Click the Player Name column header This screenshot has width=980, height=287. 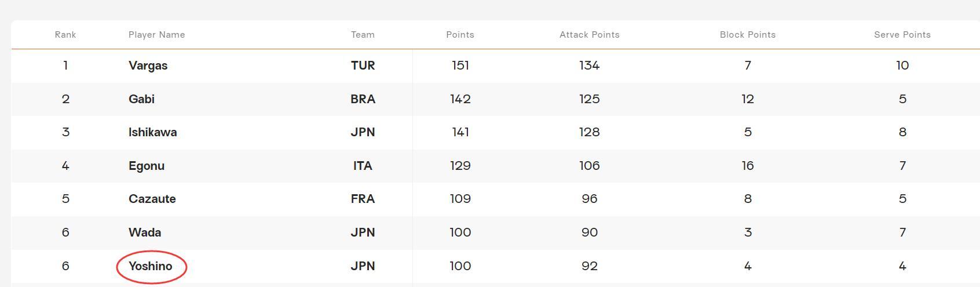[156, 35]
